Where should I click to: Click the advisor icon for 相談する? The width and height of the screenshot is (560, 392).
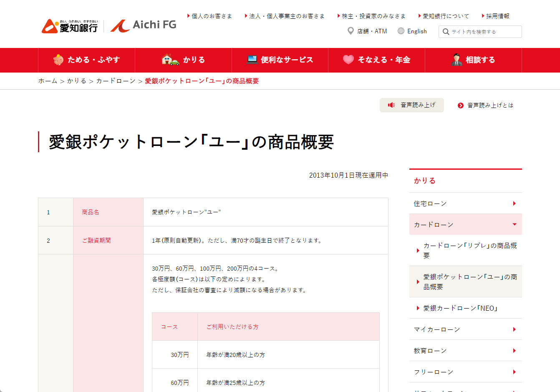click(457, 60)
